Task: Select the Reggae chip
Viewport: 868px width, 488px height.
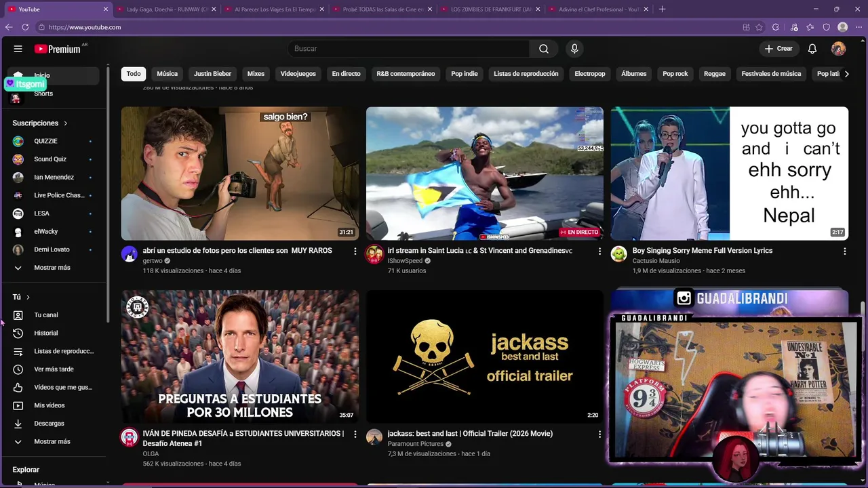Action: click(x=715, y=74)
